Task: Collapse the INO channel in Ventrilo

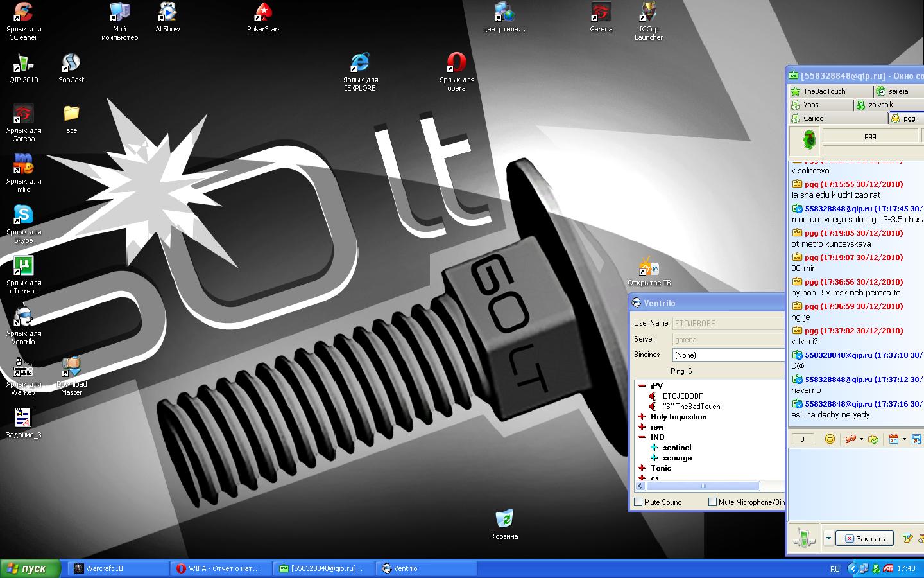Action: (642, 437)
